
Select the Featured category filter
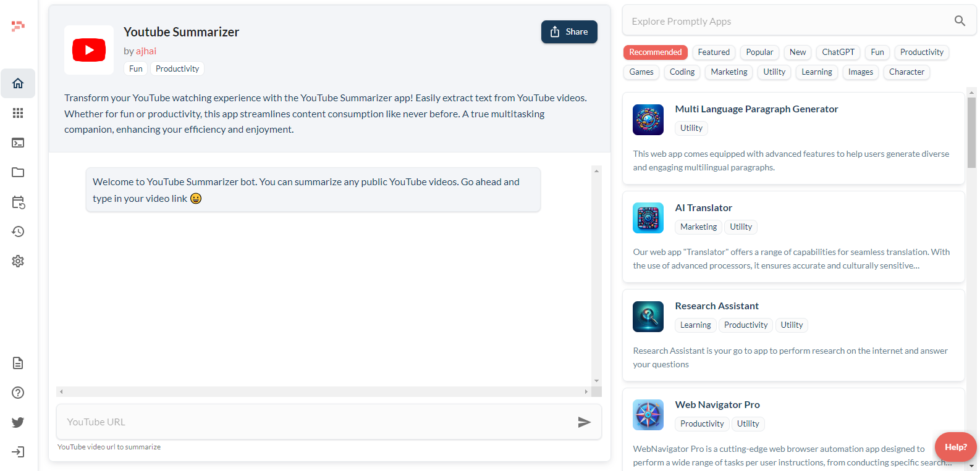tap(714, 52)
